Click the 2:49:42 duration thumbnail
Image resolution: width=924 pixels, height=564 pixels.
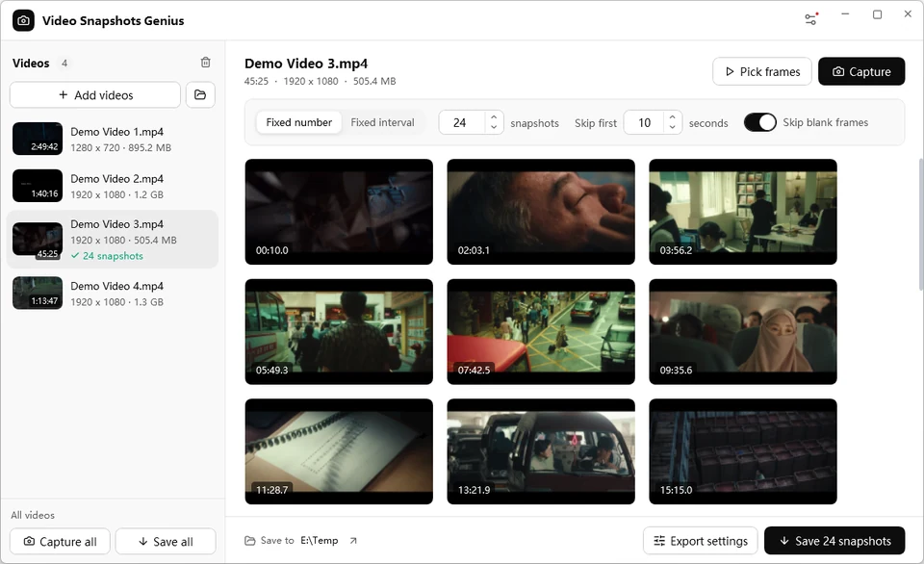click(38, 139)
